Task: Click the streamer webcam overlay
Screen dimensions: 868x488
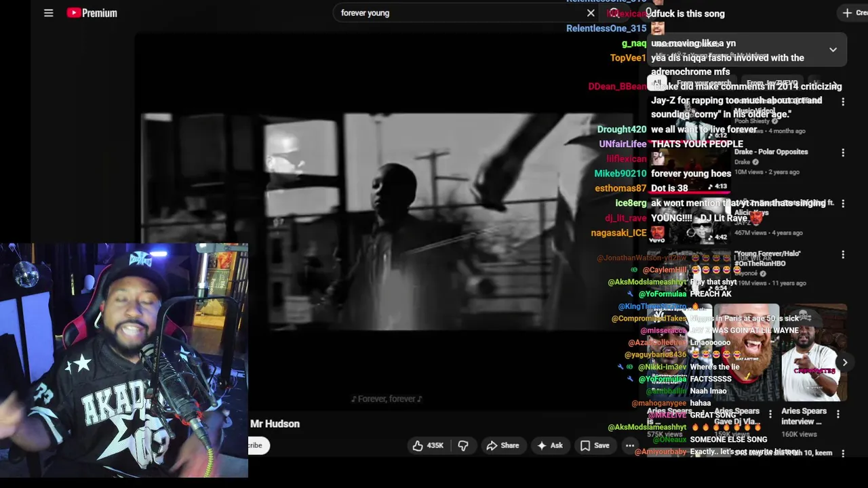Action: tap(124, 361)
